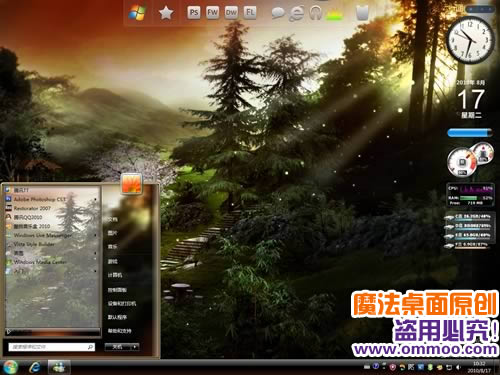Click the keyboard input tray icon

[x=367, y=367]
